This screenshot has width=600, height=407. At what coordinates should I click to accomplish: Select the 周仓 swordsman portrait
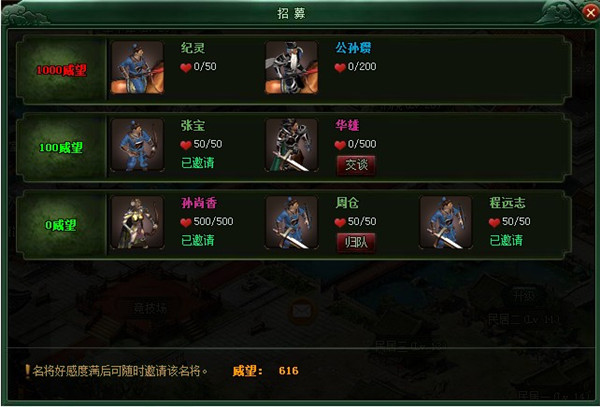292,222
